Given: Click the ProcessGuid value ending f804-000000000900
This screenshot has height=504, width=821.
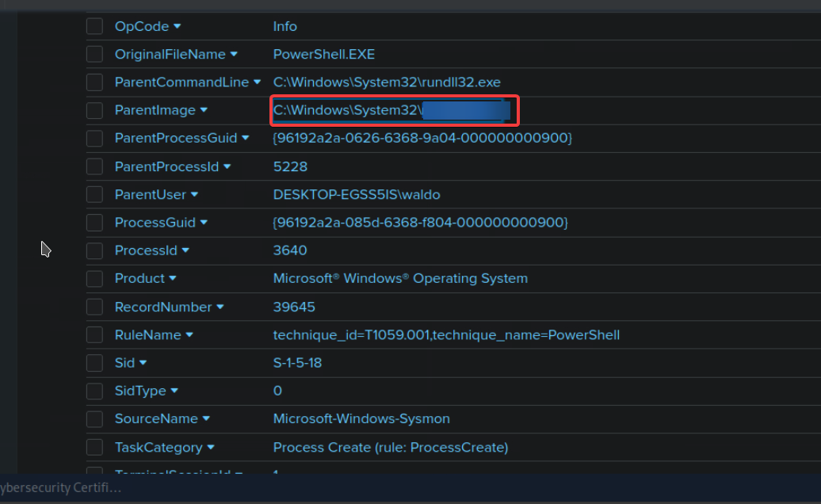Looking at the screenshot, I should pyautogui.click(x=420, y=223).
